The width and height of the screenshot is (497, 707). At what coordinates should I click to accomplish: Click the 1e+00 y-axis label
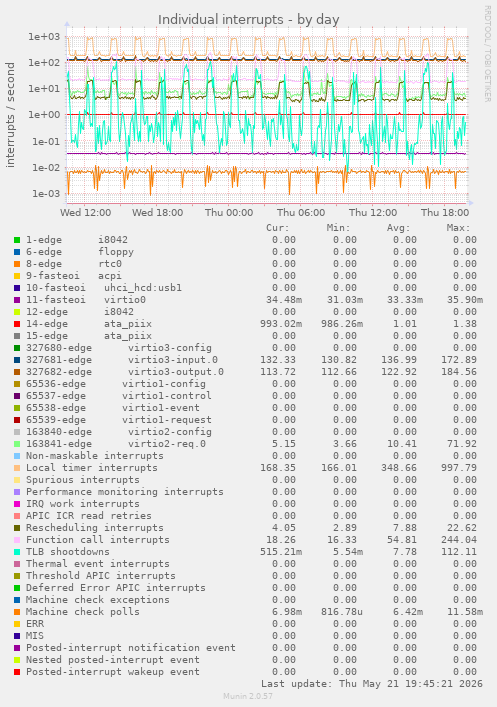[x=44, y=115]
